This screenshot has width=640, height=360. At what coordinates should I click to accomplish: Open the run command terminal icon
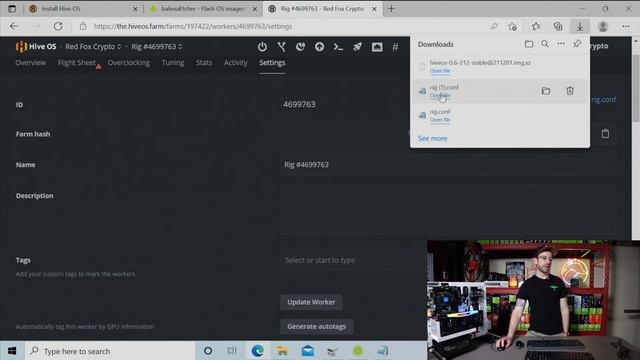point(338,47)
